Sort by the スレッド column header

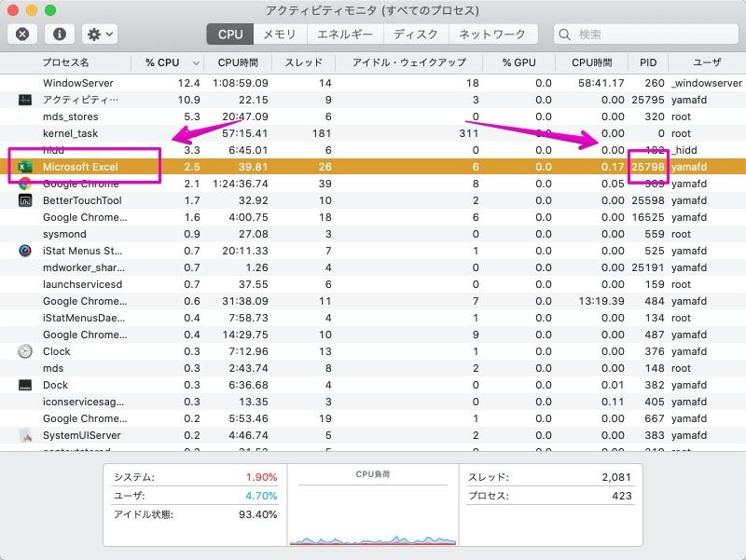304,62
